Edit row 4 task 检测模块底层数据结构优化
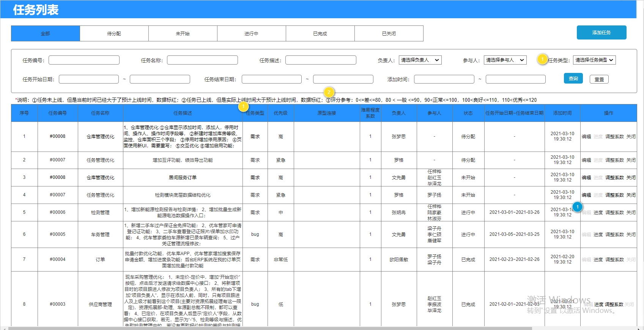The width and height of the screenshot is (644, 330). [586, 195]
